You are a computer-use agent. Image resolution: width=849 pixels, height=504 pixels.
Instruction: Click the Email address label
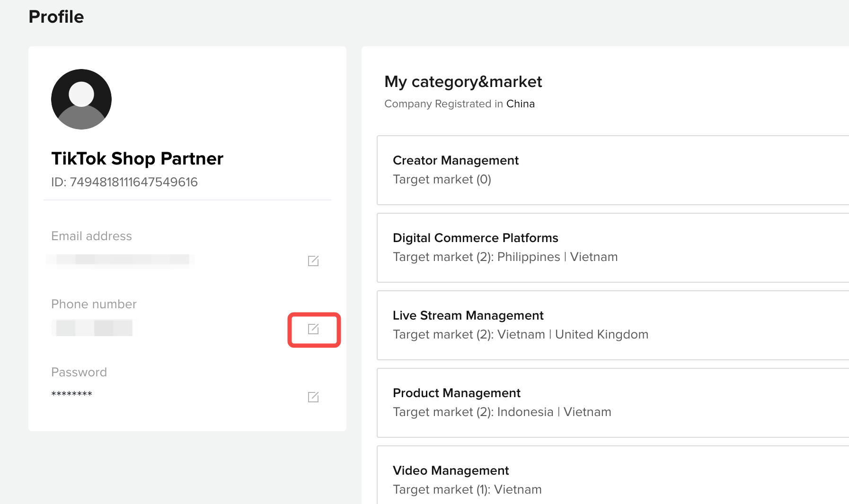pyautogui.click(x=91, y=236)
